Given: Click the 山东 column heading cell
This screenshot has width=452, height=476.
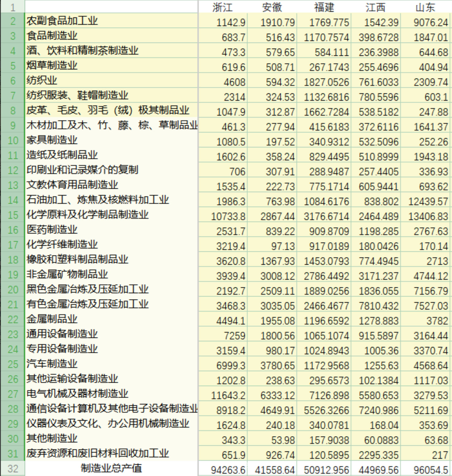Looking at the screenshot, I should (425, 7).
